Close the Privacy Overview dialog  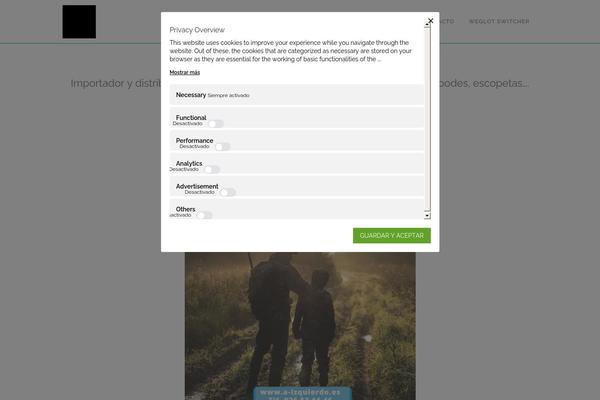click(x=430, y=21)
